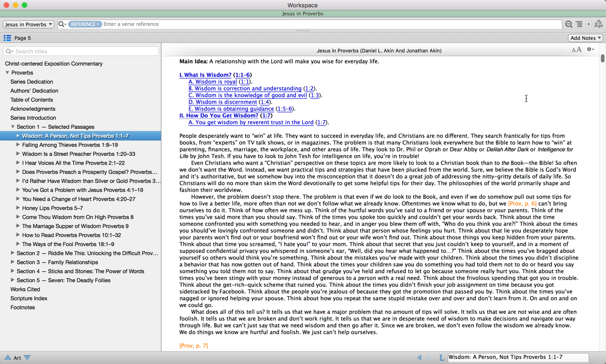This screenshot has width=606, height=364.
Task: Click the up triangle beside Art
Action: click(8, 357)
